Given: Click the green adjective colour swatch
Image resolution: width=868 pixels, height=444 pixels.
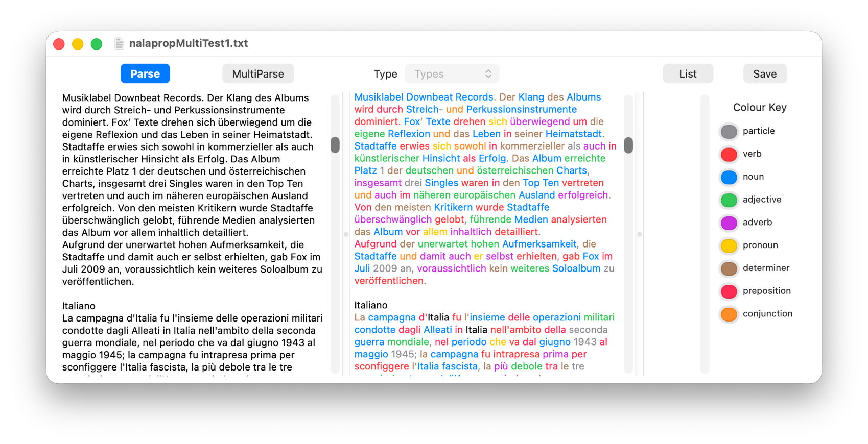Looking at the screenshot, I should [x=729, y=200].
